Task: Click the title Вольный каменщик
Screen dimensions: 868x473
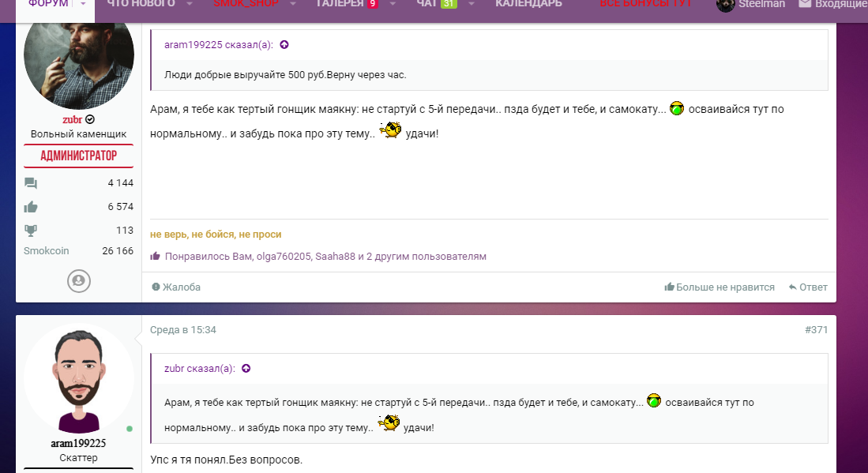Action: (x=79, y=134)
